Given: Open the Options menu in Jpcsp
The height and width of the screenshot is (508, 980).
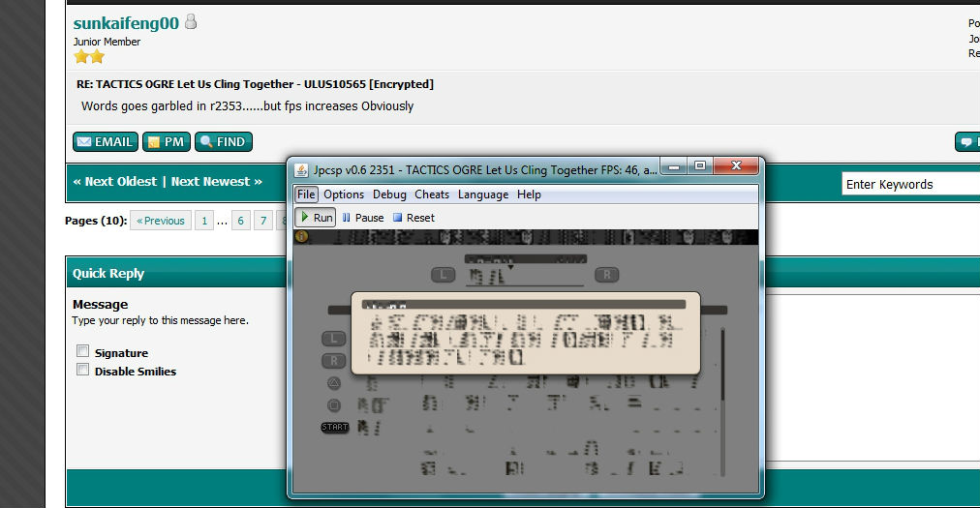Looking at the screenshot, I should [344, 194].
